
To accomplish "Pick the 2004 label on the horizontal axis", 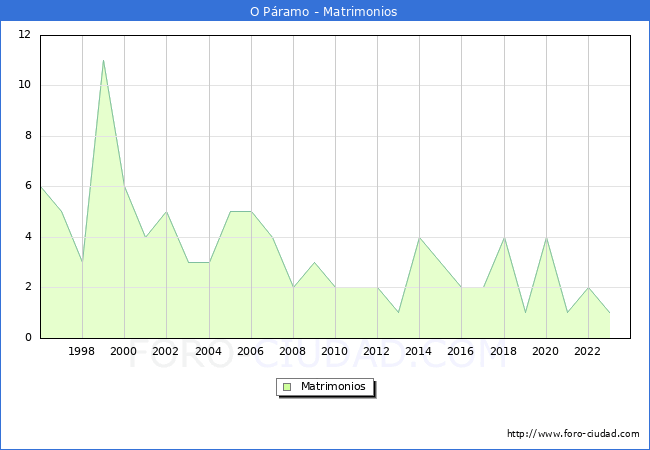I will pyautogui.click(x=208, y=351).
